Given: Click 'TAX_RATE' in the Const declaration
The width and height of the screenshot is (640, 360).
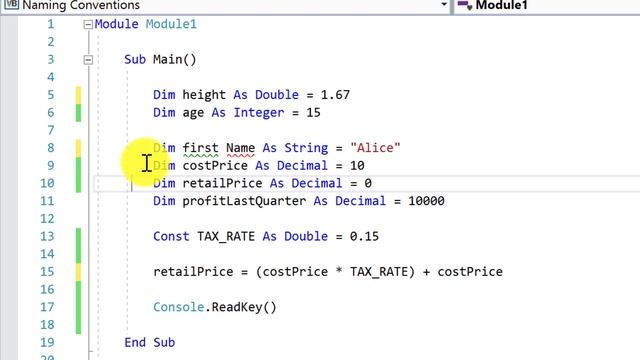Looking at the screenshot, I should [226, 237].
